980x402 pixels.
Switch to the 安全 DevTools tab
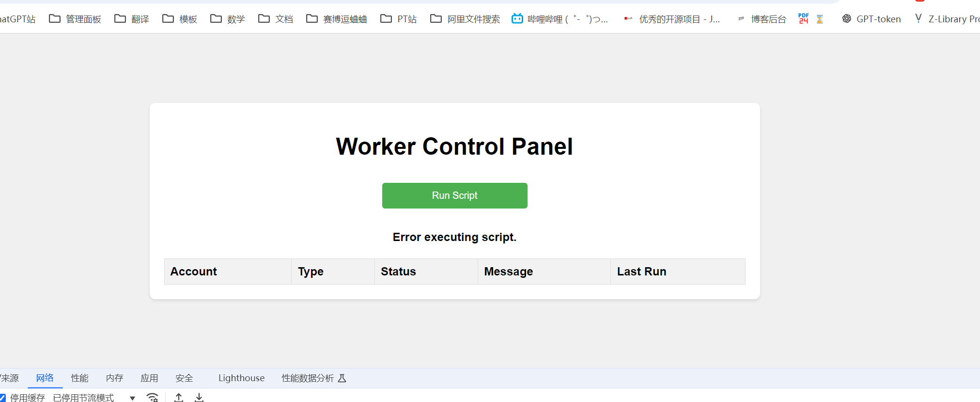[x=185, y=378]
